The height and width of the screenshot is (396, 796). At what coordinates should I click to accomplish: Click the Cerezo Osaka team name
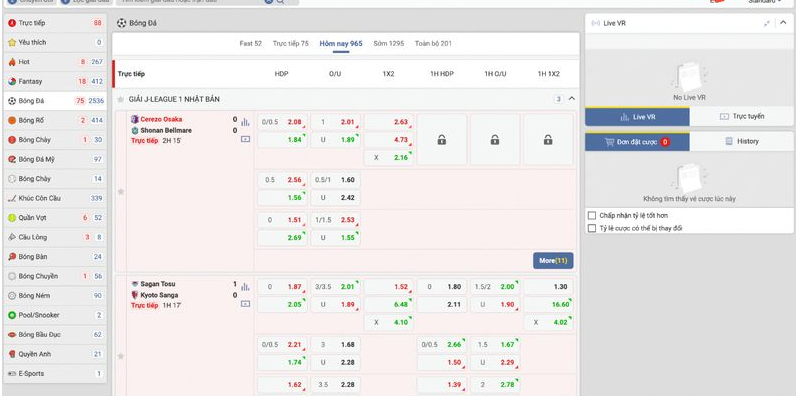point(161,119)
